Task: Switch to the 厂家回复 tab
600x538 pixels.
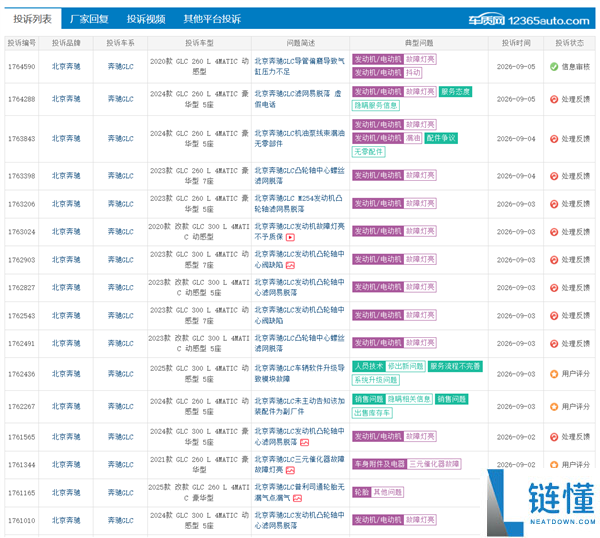Action: [x=89, y=19]
